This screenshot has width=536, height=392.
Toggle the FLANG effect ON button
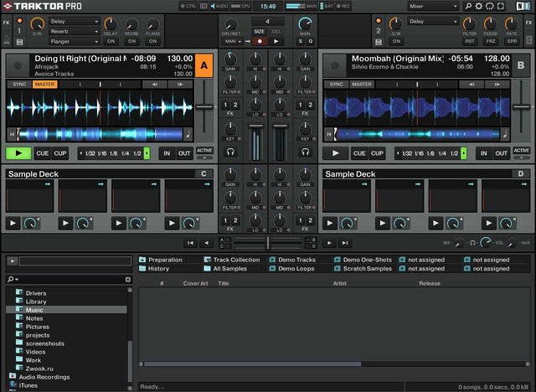pos(152,41)
